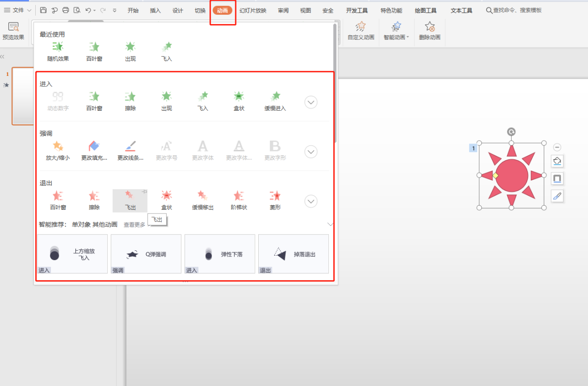The height and width of the screenshot is (386, 588).
Task: Click the 删除动画 icon
Action: tap(430, 31)
